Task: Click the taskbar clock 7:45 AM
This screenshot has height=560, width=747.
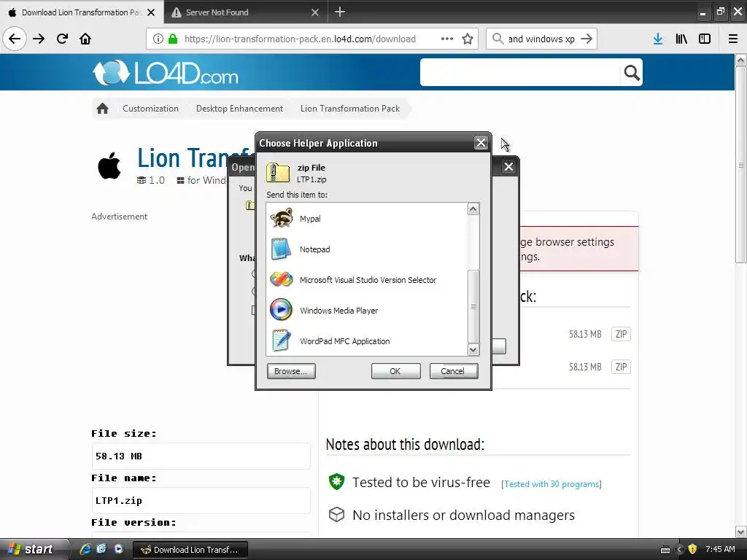Action: click(x=720, y=549)
